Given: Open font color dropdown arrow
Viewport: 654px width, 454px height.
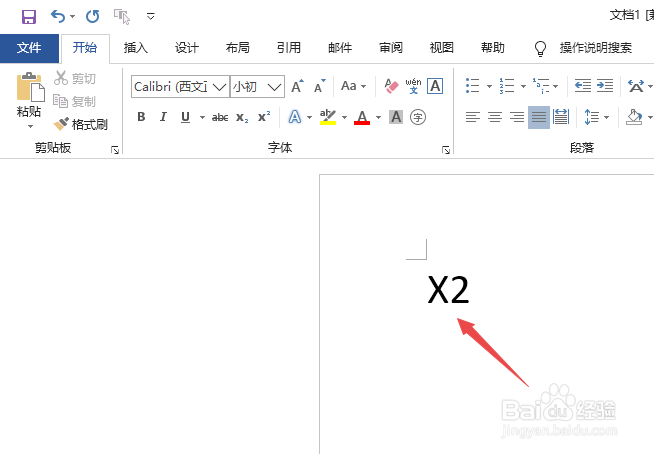Looking at the screenshot, I should coord(378,117).
